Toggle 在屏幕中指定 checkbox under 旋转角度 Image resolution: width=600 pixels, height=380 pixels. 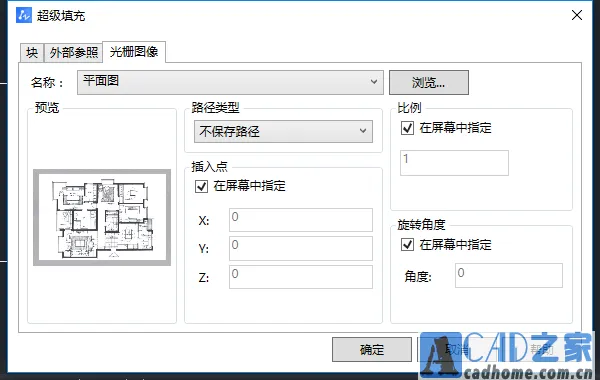407,245
